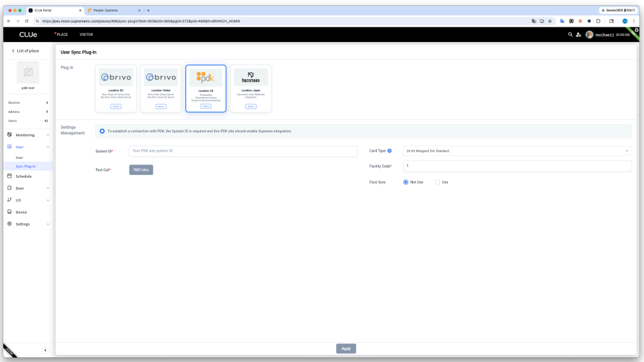Click the Apply button
644x362 pixels.
pyautogui.click(x=346, y=349)
